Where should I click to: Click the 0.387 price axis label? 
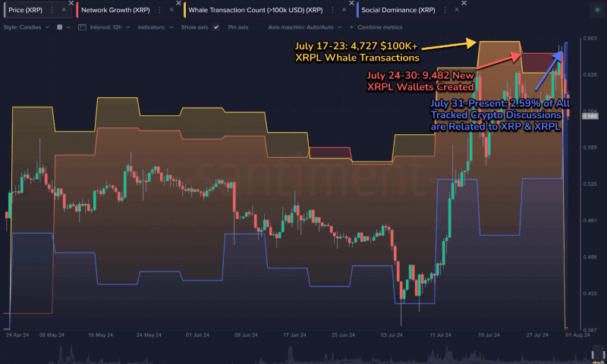pyautogui.click(x=590, y=330)
